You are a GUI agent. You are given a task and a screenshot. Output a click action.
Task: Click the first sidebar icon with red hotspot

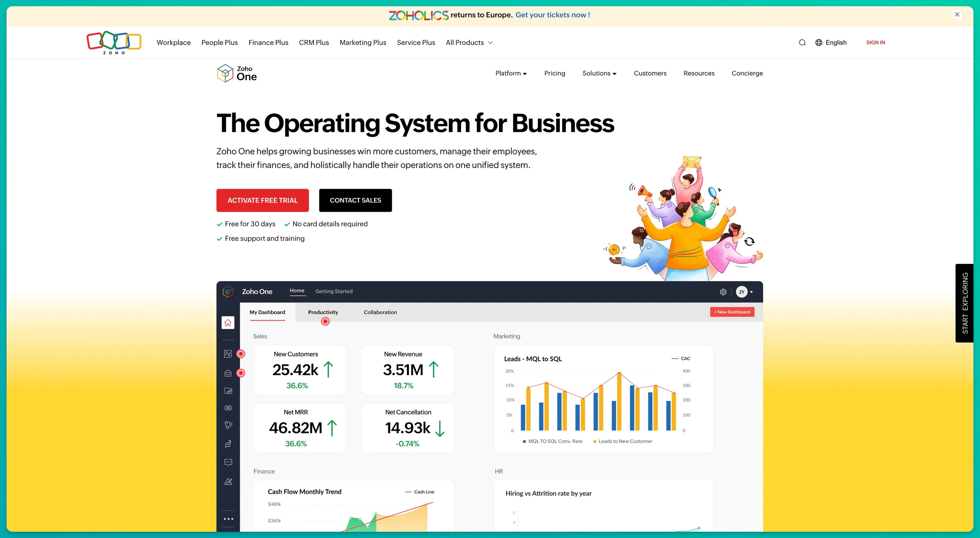click(228, 354)
